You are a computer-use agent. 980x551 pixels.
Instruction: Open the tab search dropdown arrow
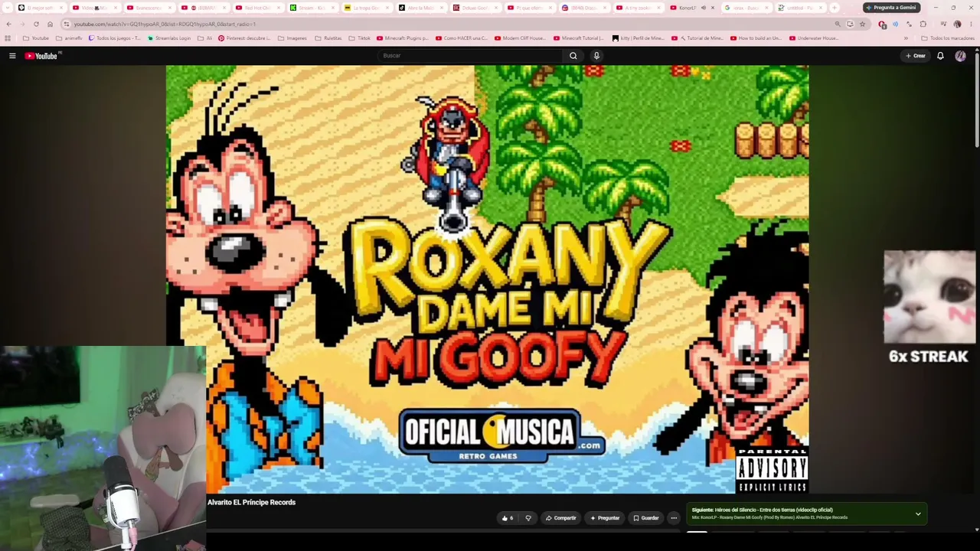pos(7,8)
